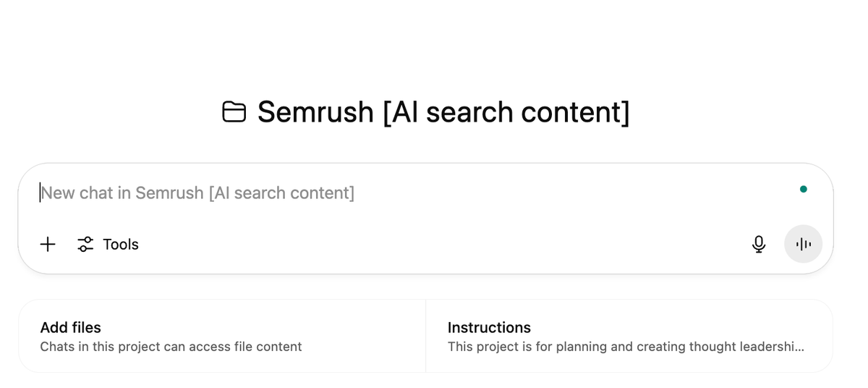Click "Chats in this project can access file content"
Image resolution: width=868 pixels, height=388 pixels.
click(171, 347)
